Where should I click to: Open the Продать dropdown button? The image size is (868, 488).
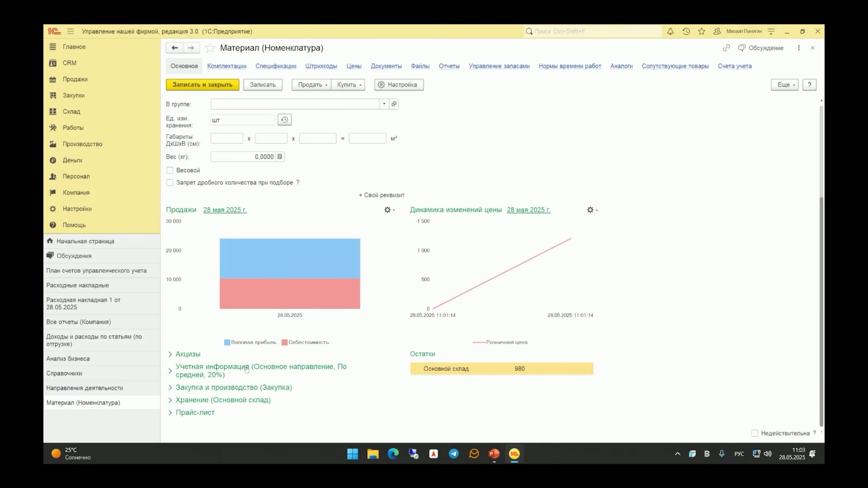pyautogui.click(x=311, y=85)
